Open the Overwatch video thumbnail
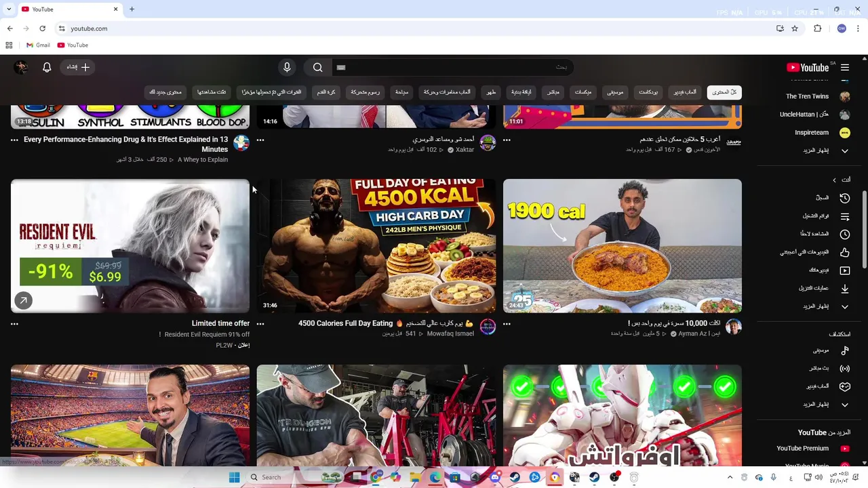The width and height of the screenshot is (868, 488). click(623, 415)
